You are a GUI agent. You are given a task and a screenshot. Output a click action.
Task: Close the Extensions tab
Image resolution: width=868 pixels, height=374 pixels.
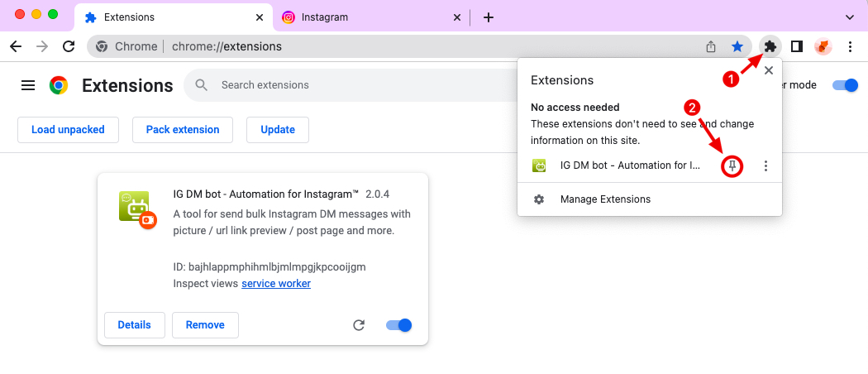[259, 17]
